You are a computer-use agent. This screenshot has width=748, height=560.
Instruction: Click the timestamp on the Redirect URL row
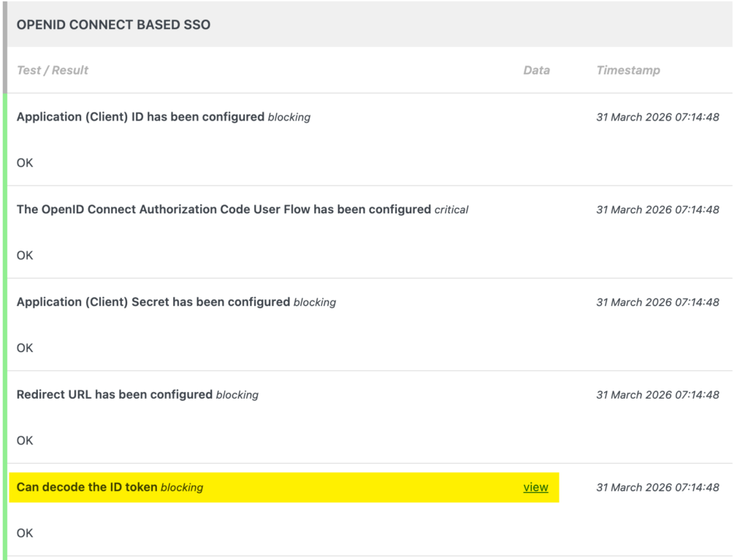tap(657, 395)
